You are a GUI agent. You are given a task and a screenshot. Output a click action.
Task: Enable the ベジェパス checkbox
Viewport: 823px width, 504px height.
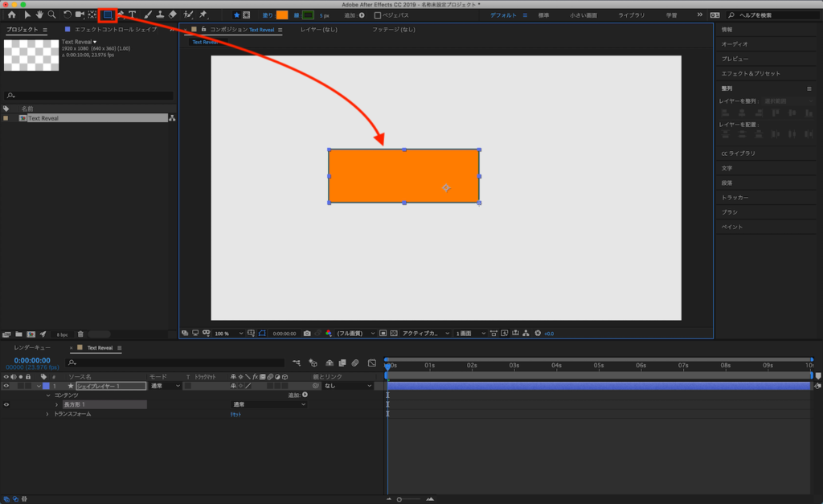(x=378, y=15)
